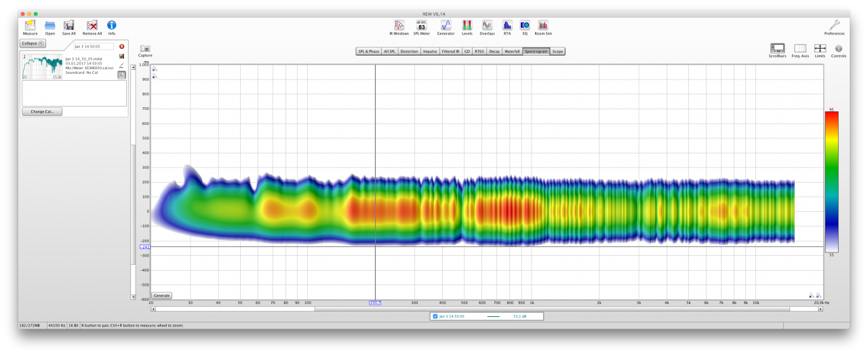Uncheck the Jan 3 14:50:05 trace checkbox
Screen dimensions: 868x355
pos(435,316)
